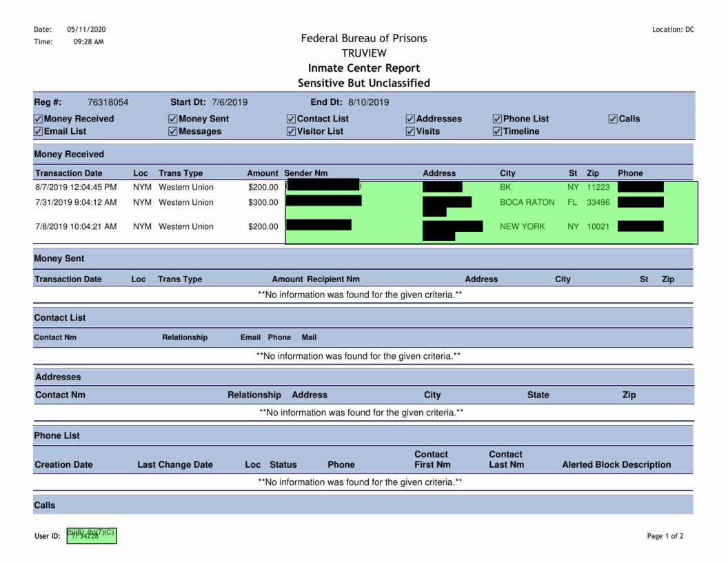Toggle the Money Received checkbox

pyautogui.click(x=39, y=119)
